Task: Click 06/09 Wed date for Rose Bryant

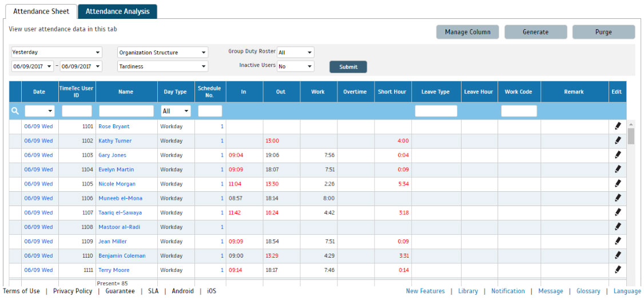Action: click(39, 126)
